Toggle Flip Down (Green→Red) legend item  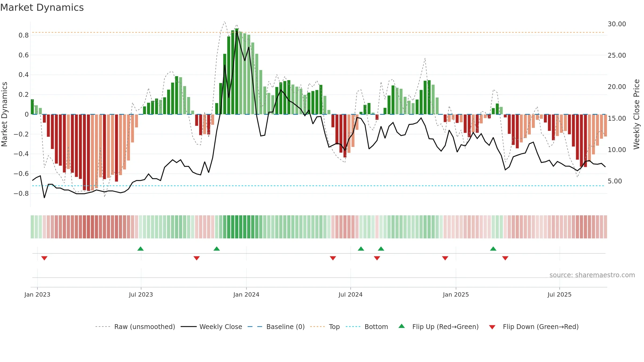point(534,327)
